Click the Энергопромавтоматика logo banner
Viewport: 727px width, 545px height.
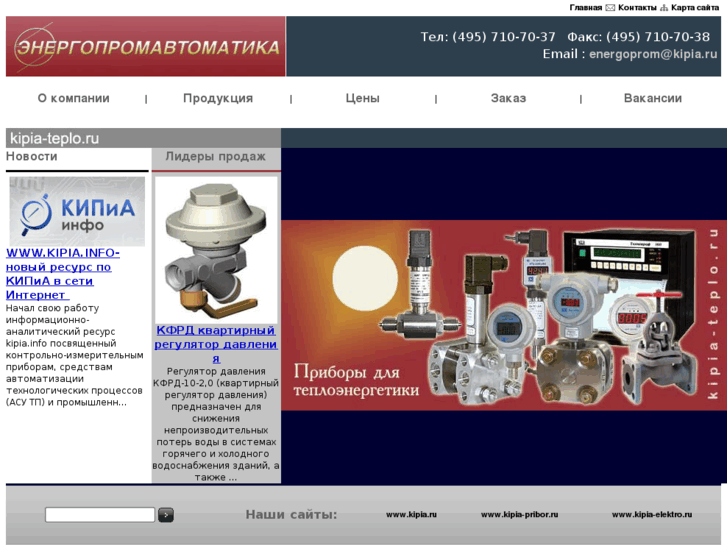click(146, 46)
